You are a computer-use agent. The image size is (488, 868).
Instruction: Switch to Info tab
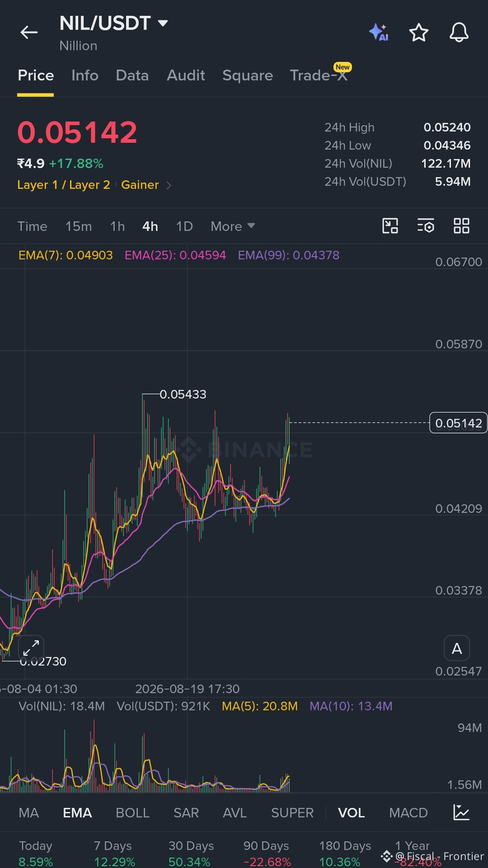point(85,75)
